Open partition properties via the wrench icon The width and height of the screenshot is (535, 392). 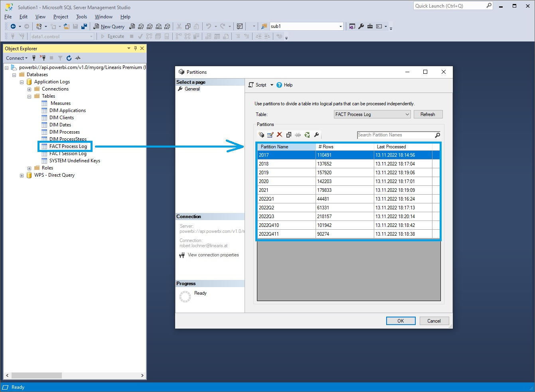317,135
